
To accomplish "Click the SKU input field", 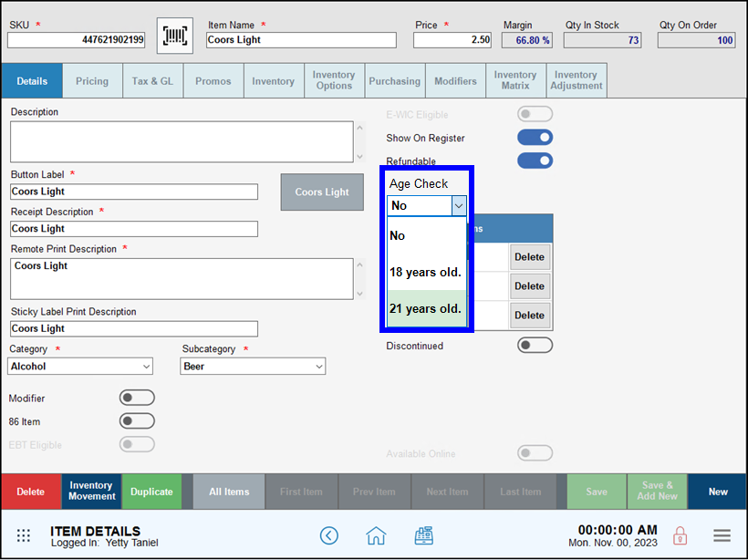I will coord(77,40).
